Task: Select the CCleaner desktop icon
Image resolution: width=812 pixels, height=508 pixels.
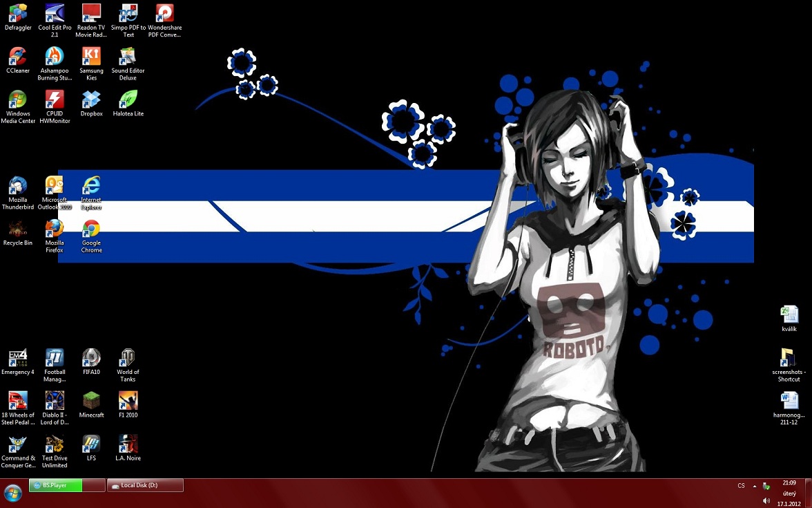Action: (18, 57)
